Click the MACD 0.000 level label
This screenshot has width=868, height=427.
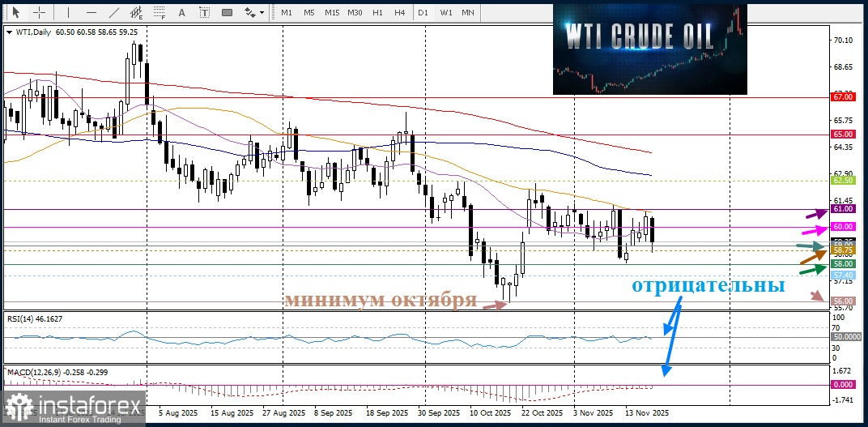coord(843,384)
